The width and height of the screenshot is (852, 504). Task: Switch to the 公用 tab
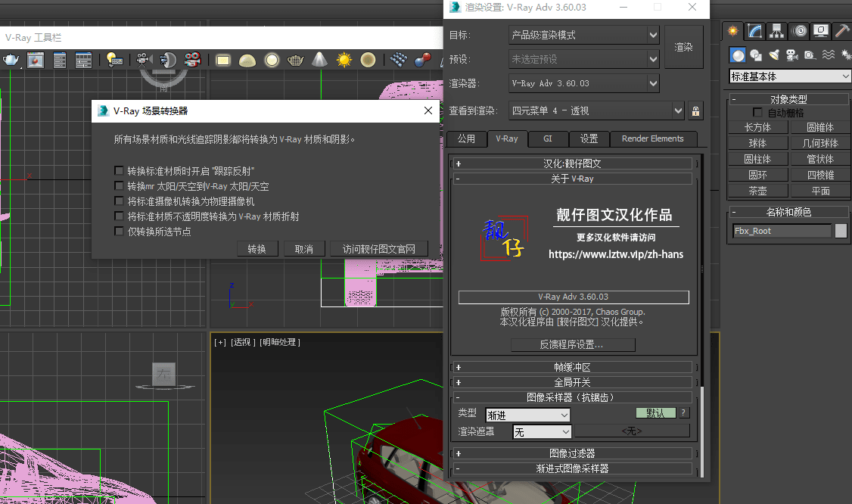click(x=466, y=139)
